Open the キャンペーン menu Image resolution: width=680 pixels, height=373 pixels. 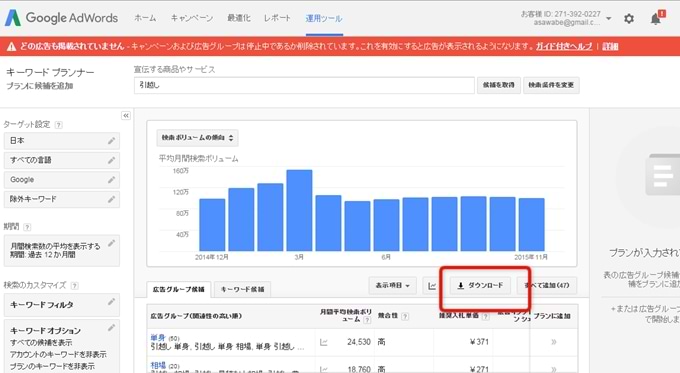192,18
